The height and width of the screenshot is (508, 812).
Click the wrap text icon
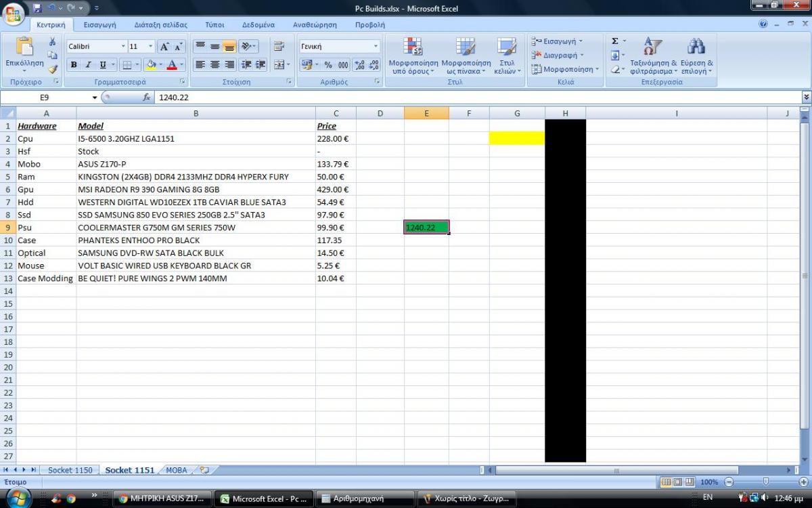pos(279,47)
